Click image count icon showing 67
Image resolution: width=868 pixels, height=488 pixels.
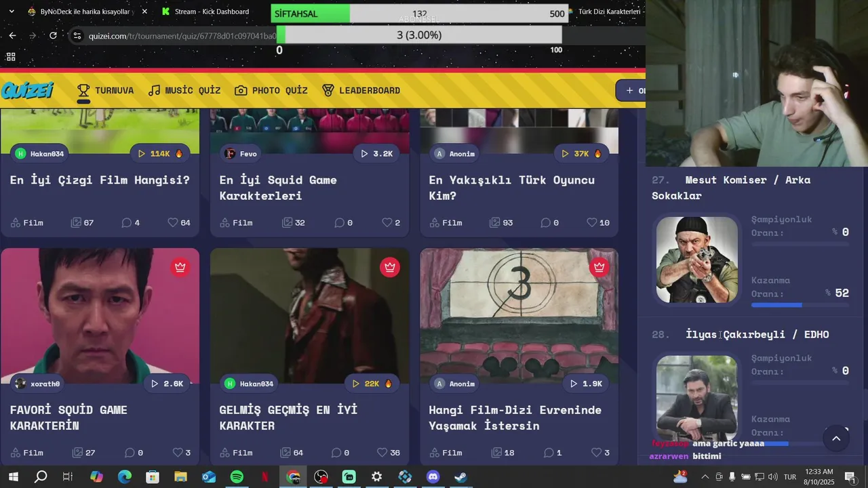pos(82,222)
